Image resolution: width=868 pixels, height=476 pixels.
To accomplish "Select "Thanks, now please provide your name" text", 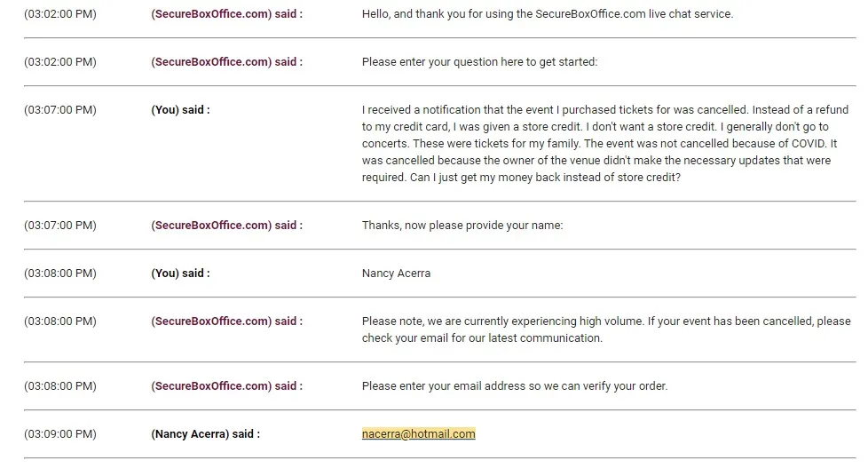I will tap(462, 226).
